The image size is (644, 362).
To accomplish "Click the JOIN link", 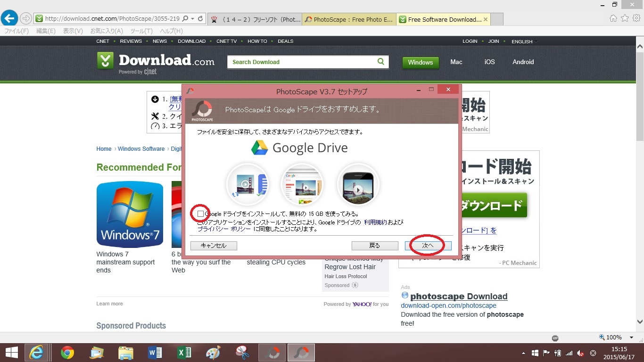I will pos(494,41).
